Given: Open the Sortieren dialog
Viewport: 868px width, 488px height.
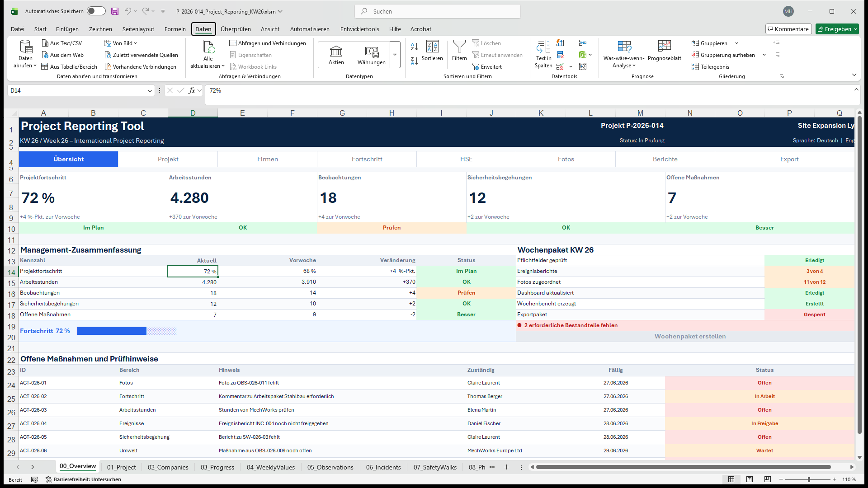Looking at the screenshot, I should (x=432, y=51).
